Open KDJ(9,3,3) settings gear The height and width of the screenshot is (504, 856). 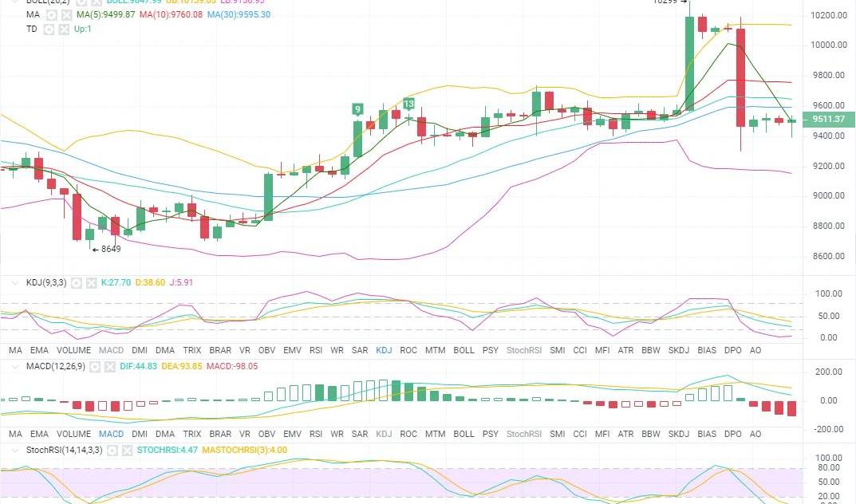click(77, 282)
